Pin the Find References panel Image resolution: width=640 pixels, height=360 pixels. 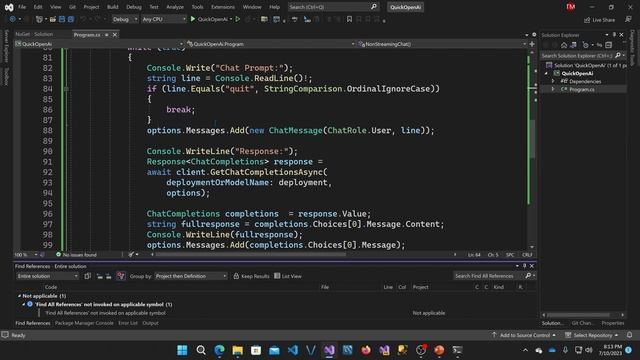click(x=524, y=266)
